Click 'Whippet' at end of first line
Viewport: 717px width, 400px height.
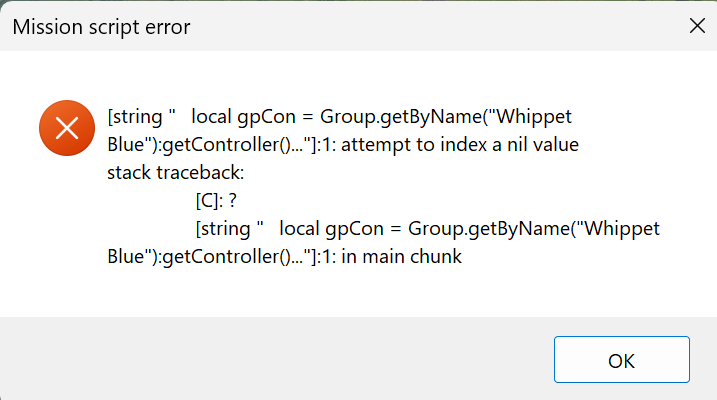point(534,117)
